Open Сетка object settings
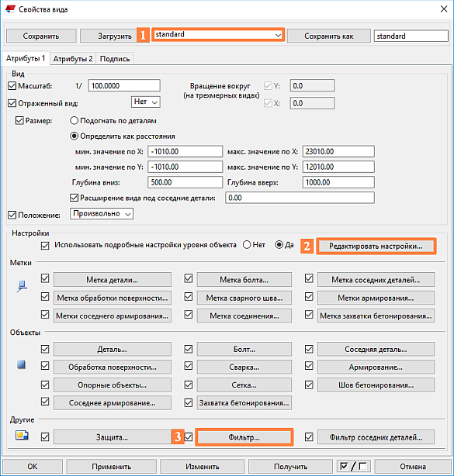Screen dimensions: 454x476 click(244, 385)
